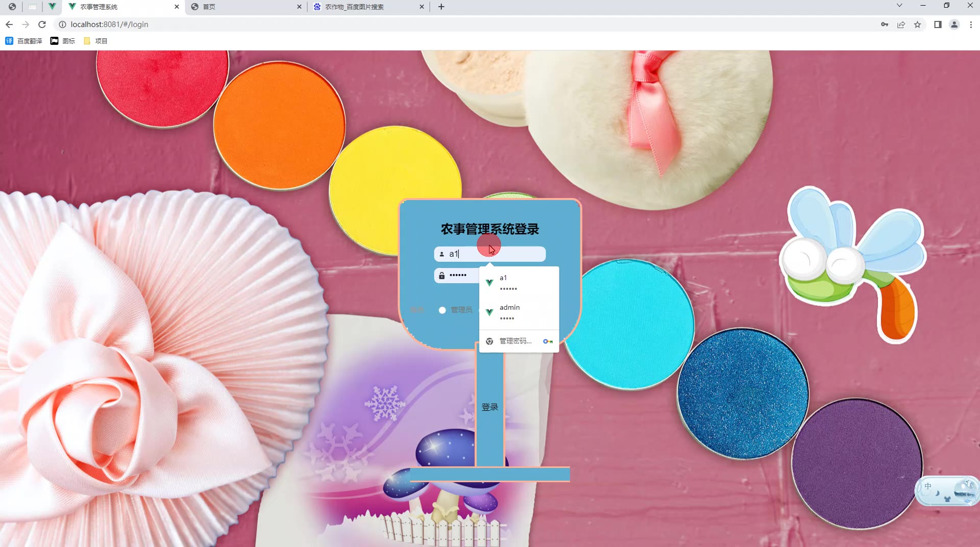This screenshot has height=547, width=980.
Task: Click the address bar URL localhost:8081/#/login
Action: [109, 24]
